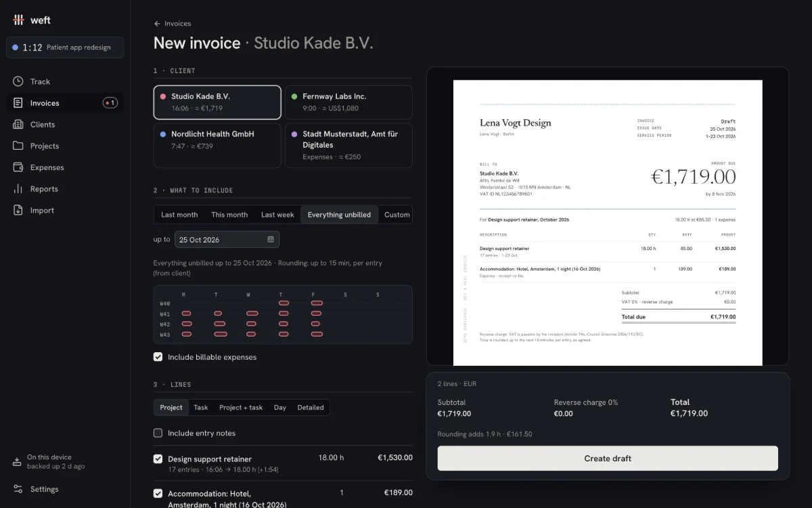Click the Invoices notification badge showing 1
812x508 pixels.
point(110,103)
